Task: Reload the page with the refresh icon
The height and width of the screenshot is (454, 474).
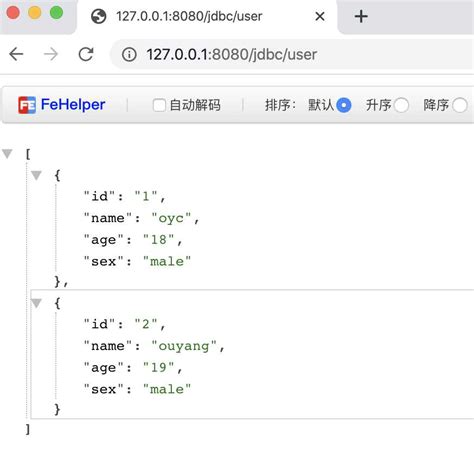Action: (86, 54)
